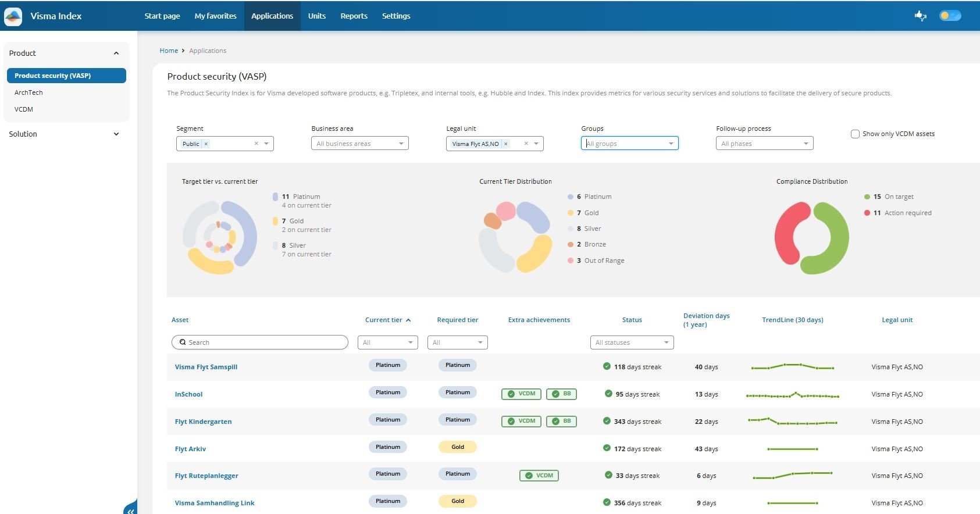
Task: Open Flyt Arkiv asset link
Action: coord(190,449)
